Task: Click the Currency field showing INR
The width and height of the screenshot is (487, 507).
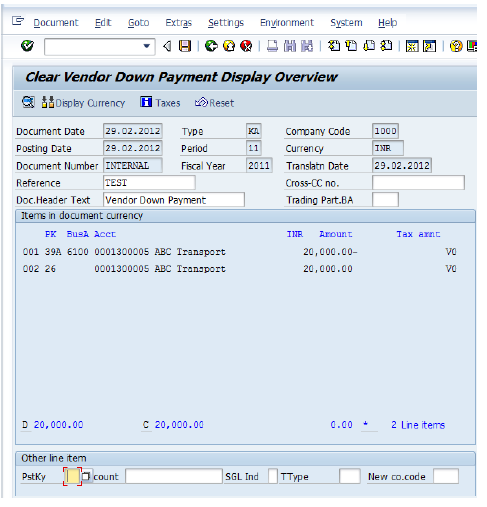Action: tap(388, 148)
